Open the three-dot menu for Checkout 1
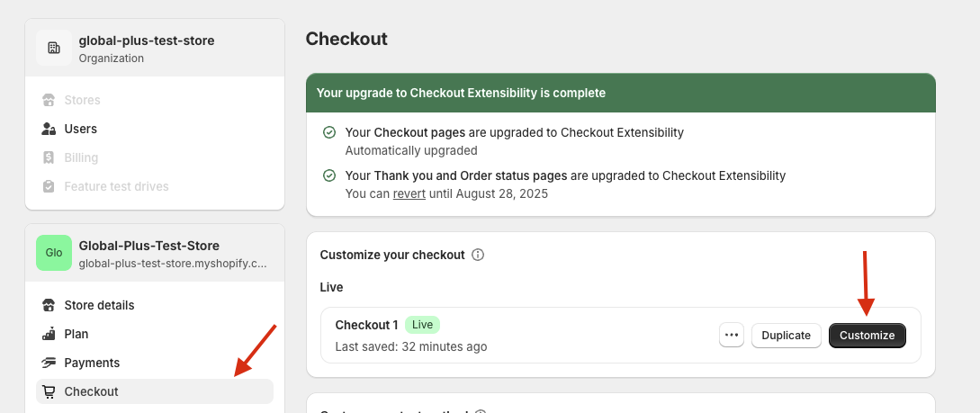This screenshot has height=413, width=980. coord(732,336)
